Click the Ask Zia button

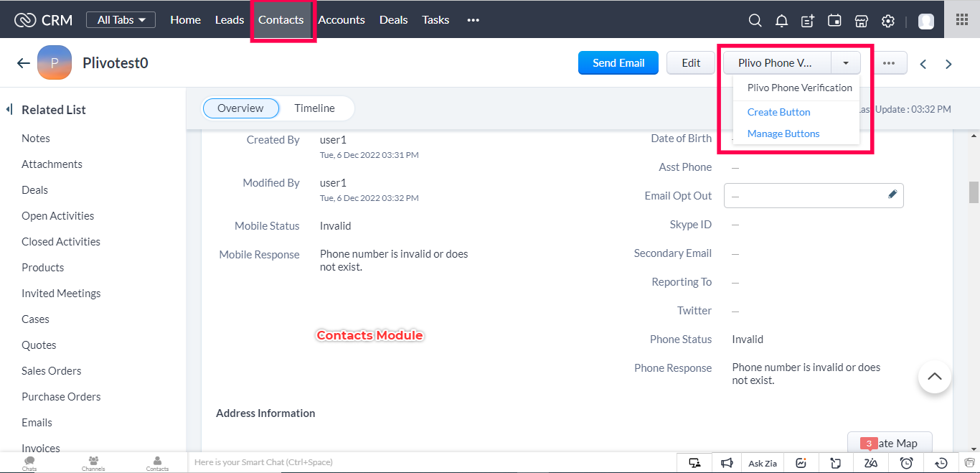coord(763,463)
